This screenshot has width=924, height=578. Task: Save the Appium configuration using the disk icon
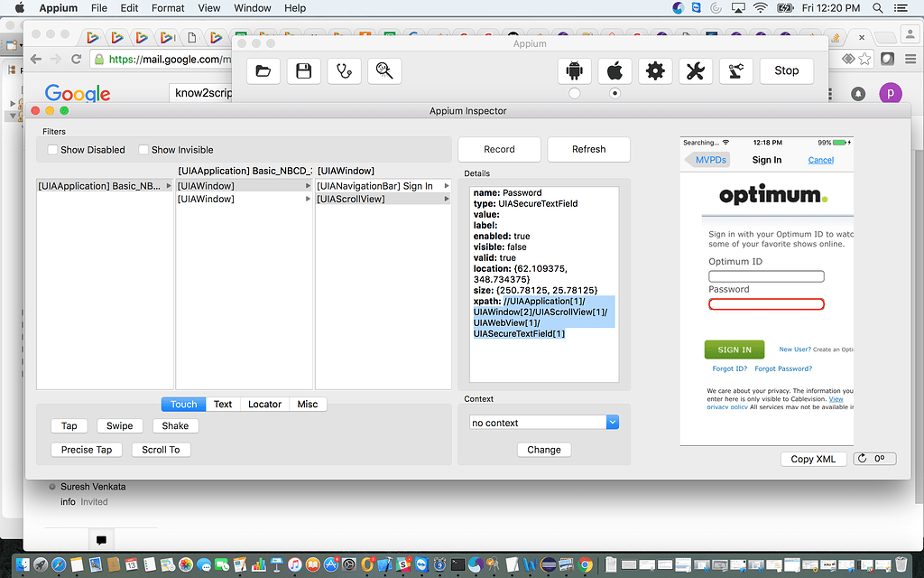click(x=303, y=70)
